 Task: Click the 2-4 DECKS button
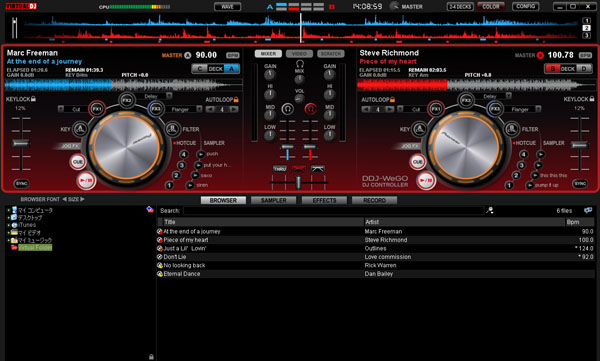[460, 7]
